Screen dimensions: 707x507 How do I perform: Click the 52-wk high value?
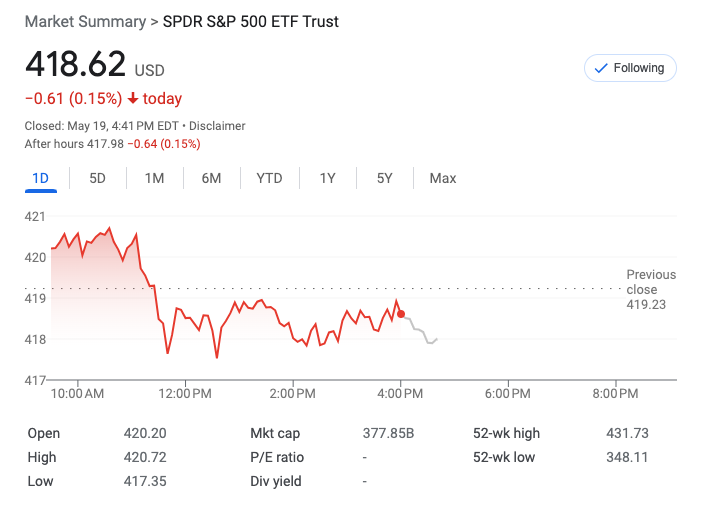pyautogui.click(x=627, y=433)
